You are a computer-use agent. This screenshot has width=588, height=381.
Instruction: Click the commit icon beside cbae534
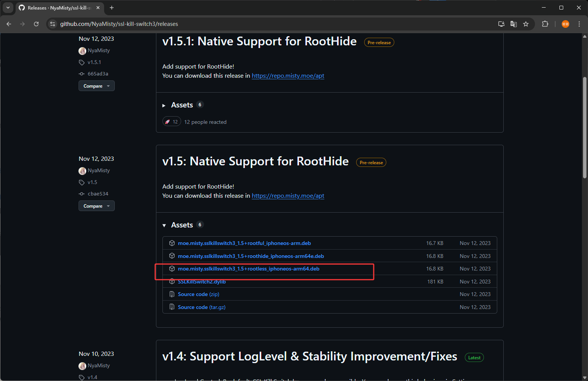point(82,194)
